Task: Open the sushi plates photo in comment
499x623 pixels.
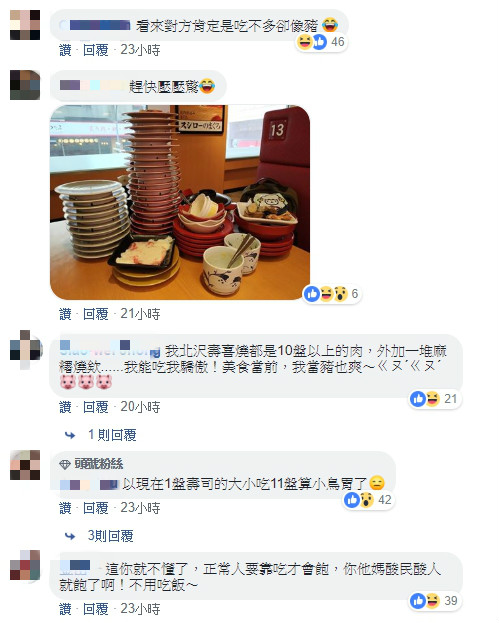Action: (180, 202)
